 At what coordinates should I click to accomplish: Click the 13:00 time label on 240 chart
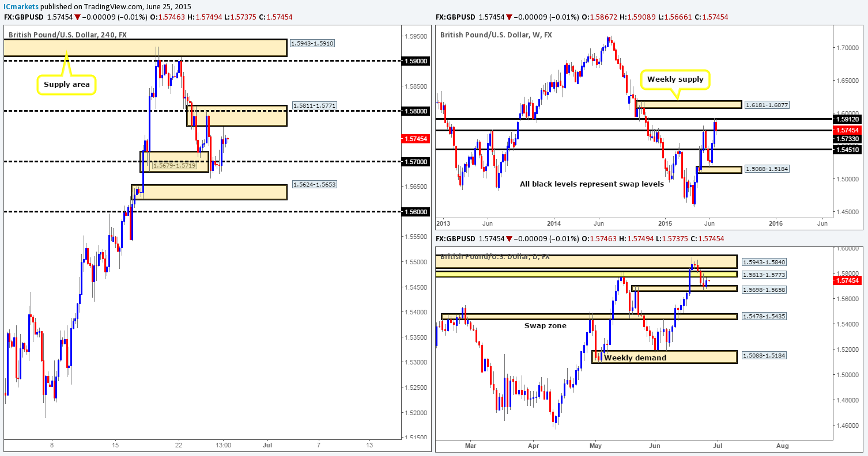pos(223,444)
